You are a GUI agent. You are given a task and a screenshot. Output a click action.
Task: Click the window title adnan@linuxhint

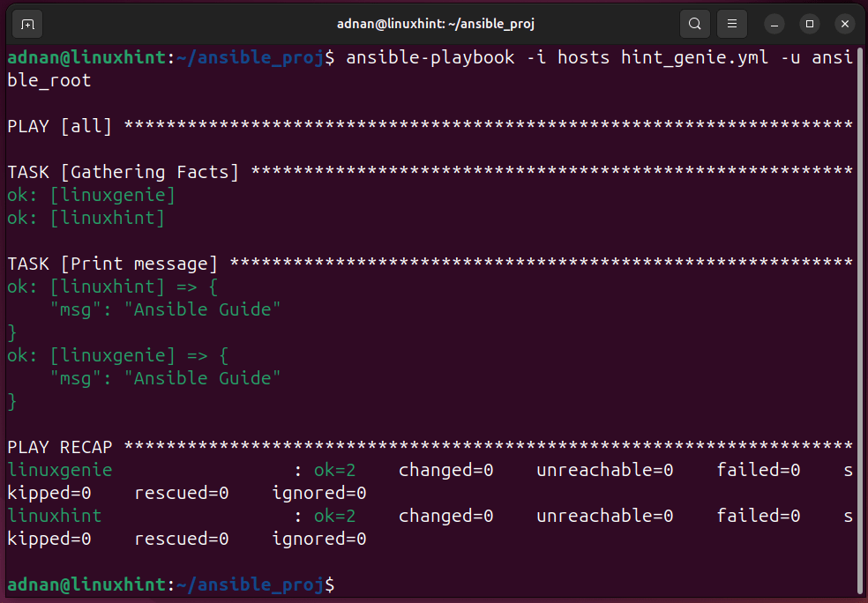(x=436, y=24)
